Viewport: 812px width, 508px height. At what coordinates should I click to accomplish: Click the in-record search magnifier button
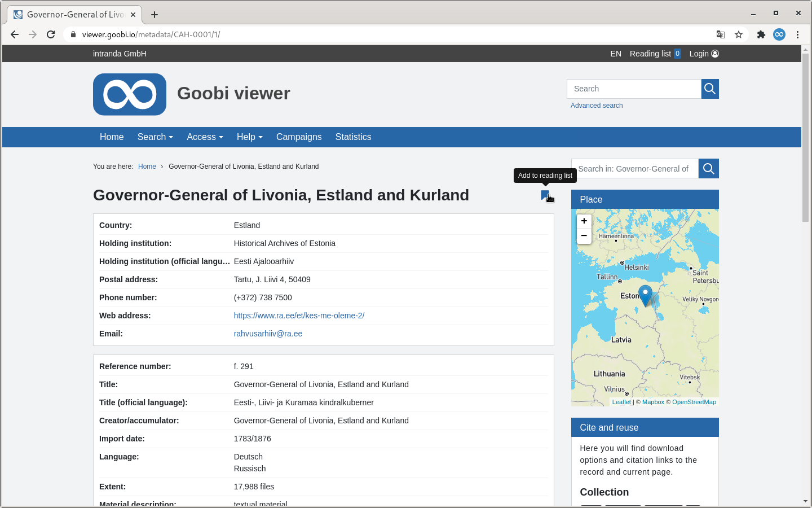[x=709, y=168]
